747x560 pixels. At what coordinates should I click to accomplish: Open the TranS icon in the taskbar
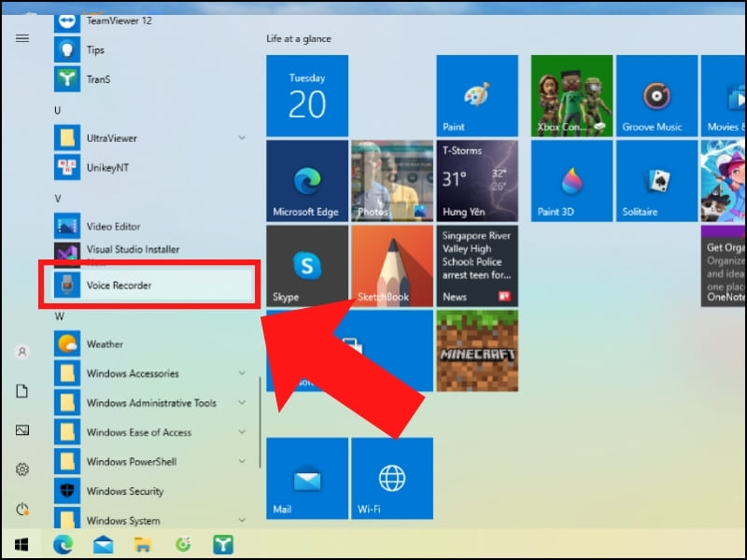[223, 544]
